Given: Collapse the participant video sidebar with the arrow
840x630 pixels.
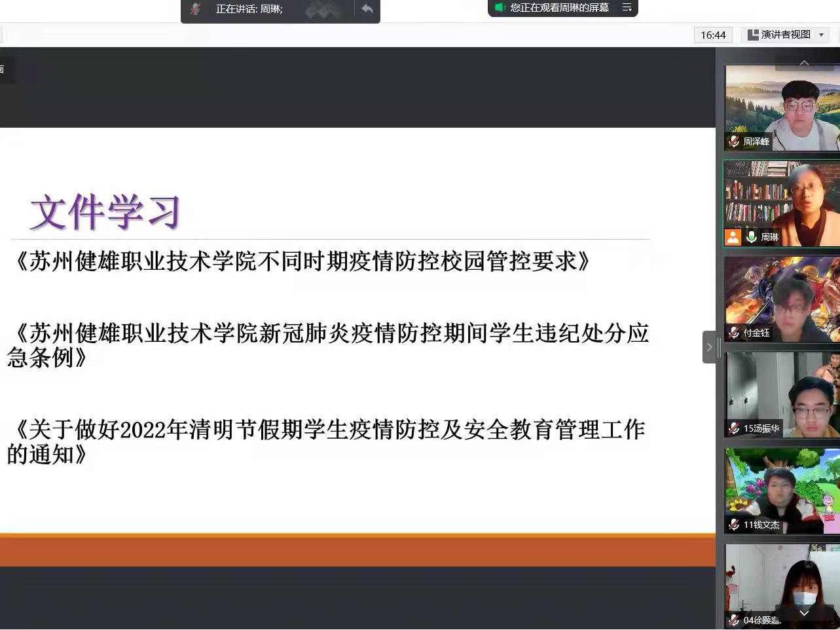Looking at the screenshot, I should [709, 347].
